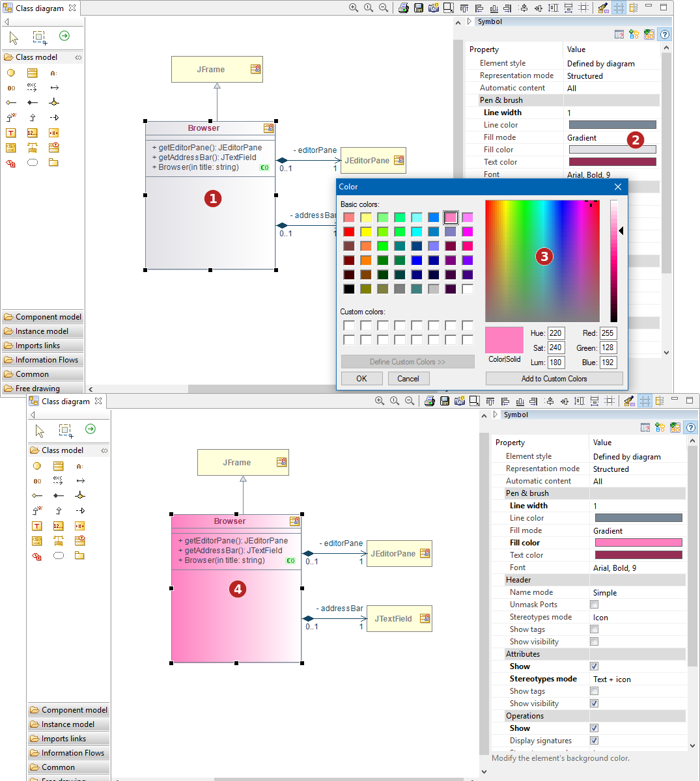The height and width of the screenshot is (781, 700).
Task: Select the hollow diamond aggregation tool in the pink Browser diagram palette
Action: click(x=37, y=495)
